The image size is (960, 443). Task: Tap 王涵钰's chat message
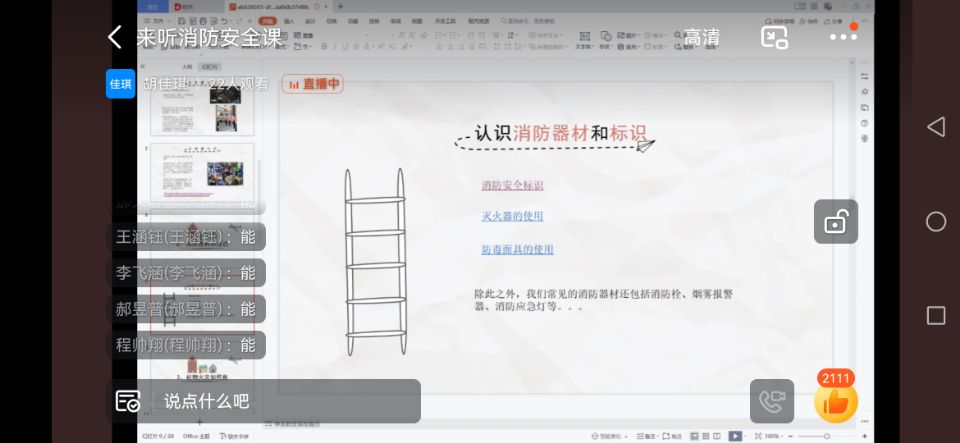coord(186,237)
